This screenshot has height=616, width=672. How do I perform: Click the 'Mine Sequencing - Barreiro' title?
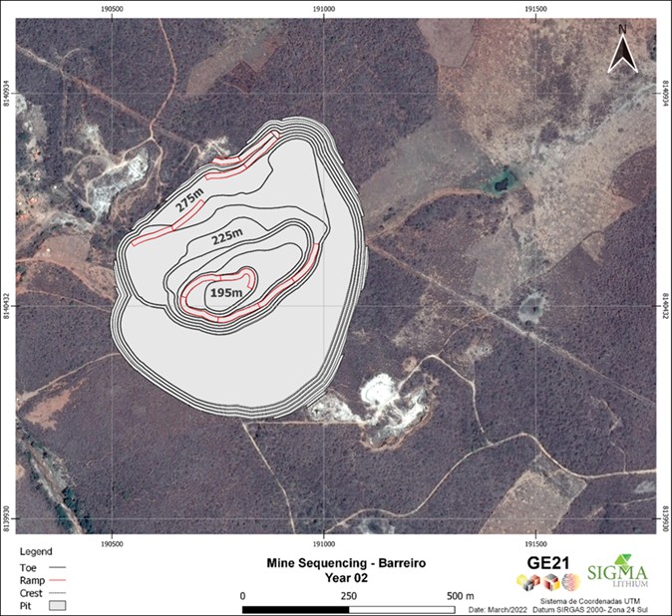(346, 562)
